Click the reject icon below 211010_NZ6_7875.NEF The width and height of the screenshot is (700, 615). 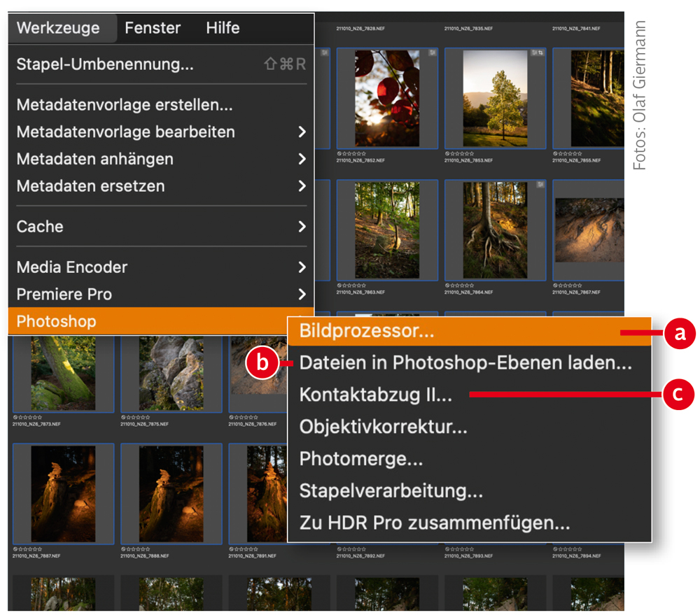[124, 417]
